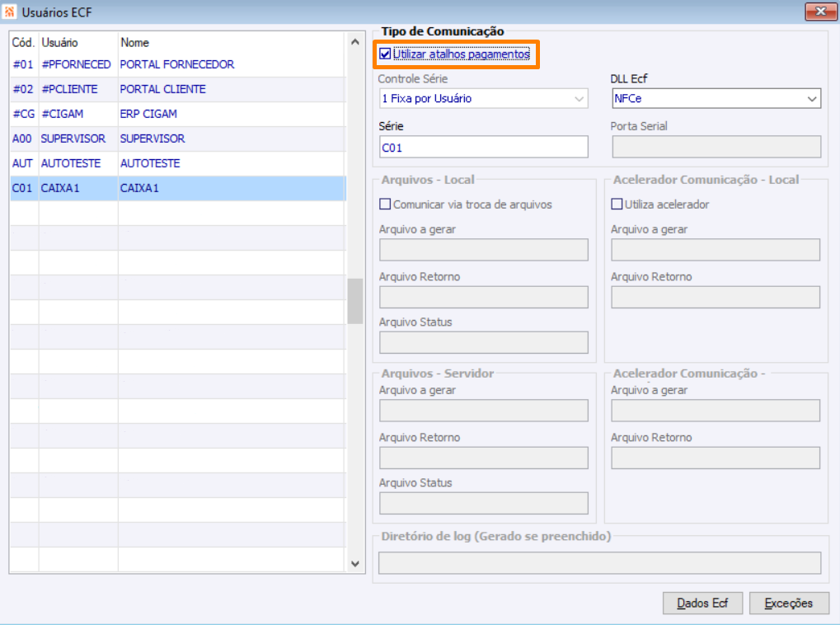The image size is (840, 625).
Task: Pick the PORTAL CLIENTE user row
Action: (x=163, y=89)
